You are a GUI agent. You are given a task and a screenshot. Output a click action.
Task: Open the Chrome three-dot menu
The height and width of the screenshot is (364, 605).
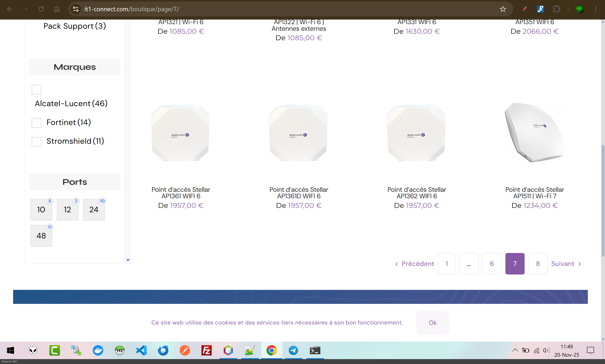coord(595,9)
